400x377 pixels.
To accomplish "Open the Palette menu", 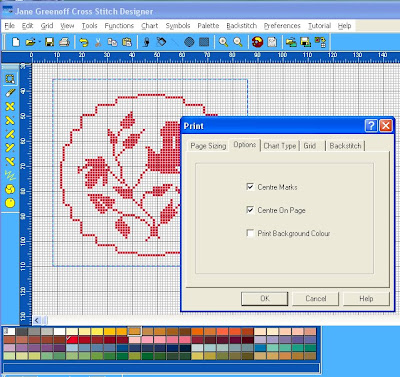I will click(208, 26).
